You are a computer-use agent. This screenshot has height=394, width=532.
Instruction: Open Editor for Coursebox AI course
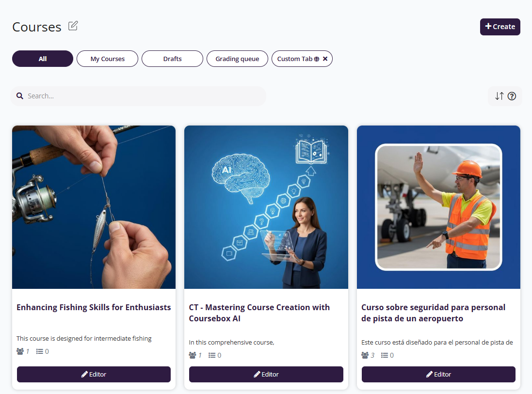pyautogui.click(x=266, y=374)
